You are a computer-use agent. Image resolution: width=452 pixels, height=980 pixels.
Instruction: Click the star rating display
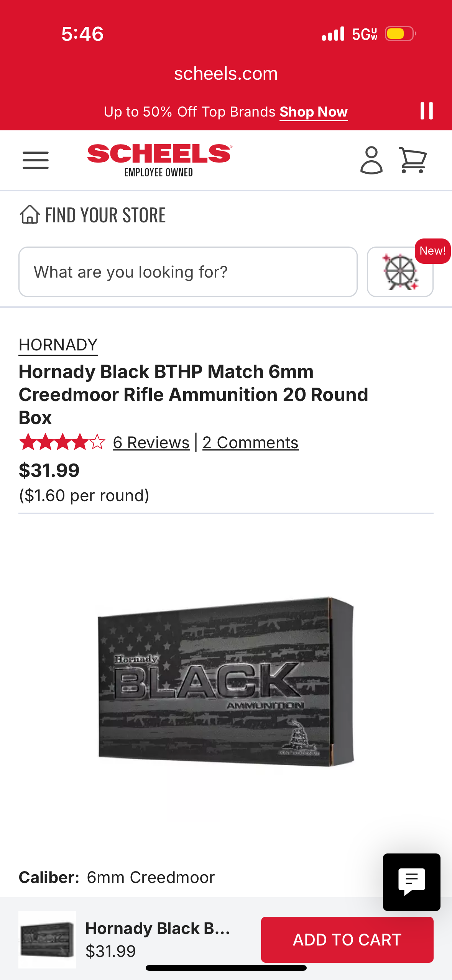62,442
